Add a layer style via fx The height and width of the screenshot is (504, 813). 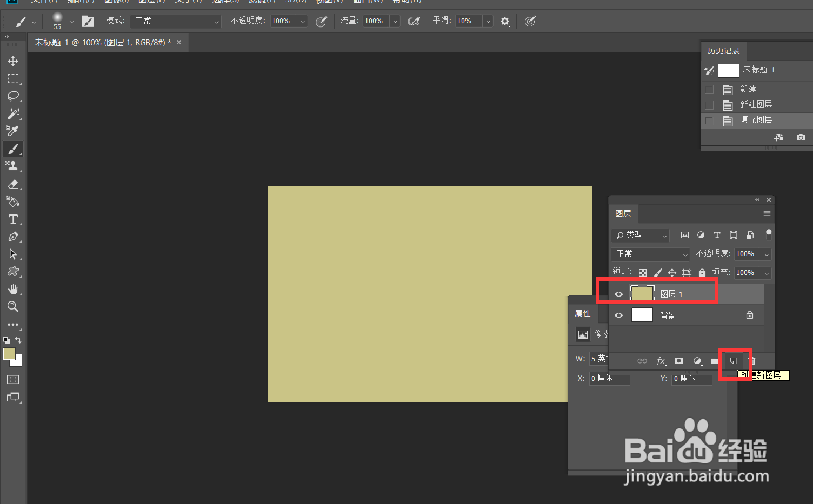[x=661, y=361]
